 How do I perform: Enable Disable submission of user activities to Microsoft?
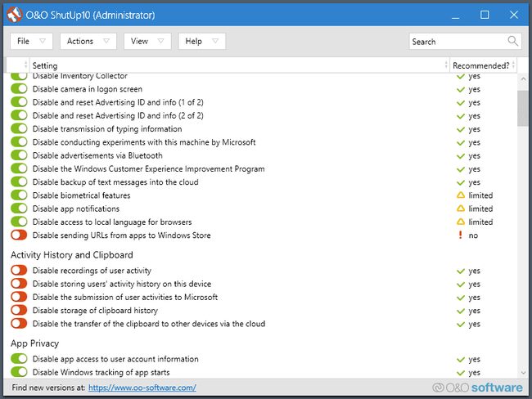(19, 297)
